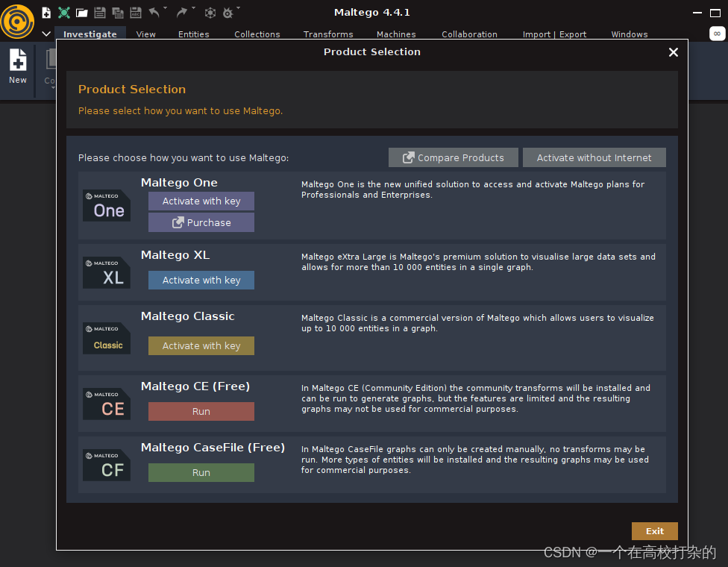Open the Undo history dropdown arrow

coord(166,8)
